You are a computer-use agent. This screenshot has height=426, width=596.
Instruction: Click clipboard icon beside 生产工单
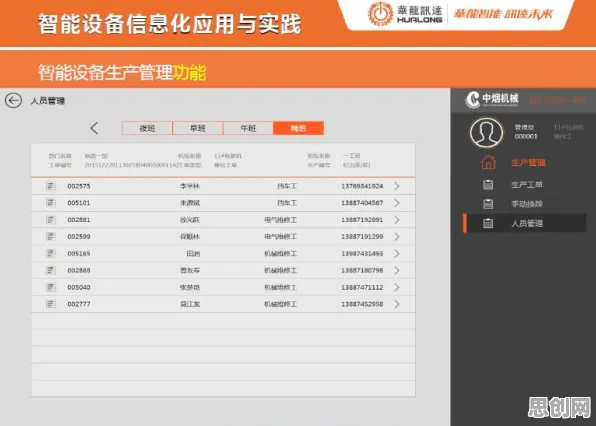tap(488, 185)
